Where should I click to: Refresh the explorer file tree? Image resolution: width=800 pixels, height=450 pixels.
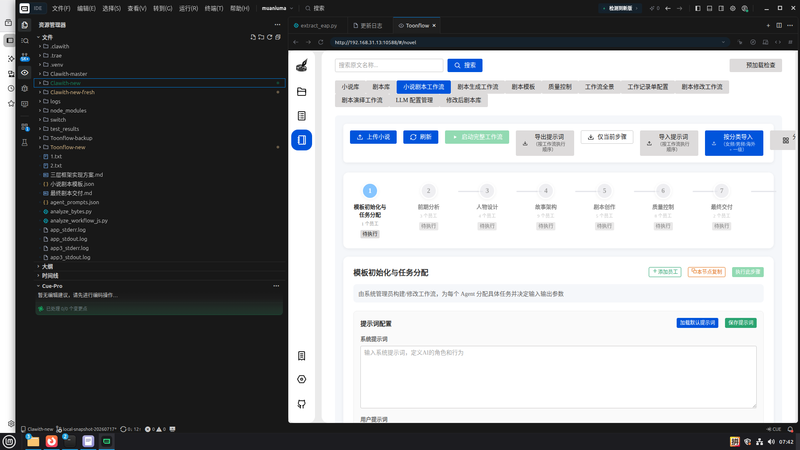(x=269, y=37)
